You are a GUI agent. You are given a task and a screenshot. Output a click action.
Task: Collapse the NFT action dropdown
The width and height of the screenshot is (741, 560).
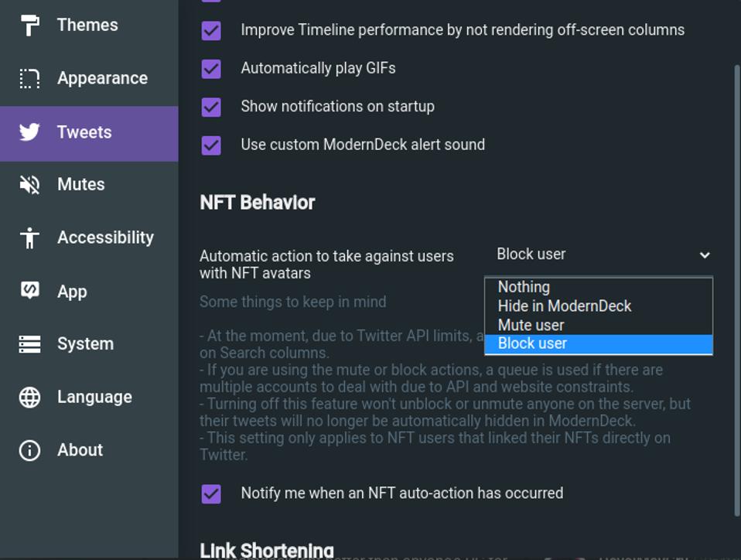coord(603,254)
